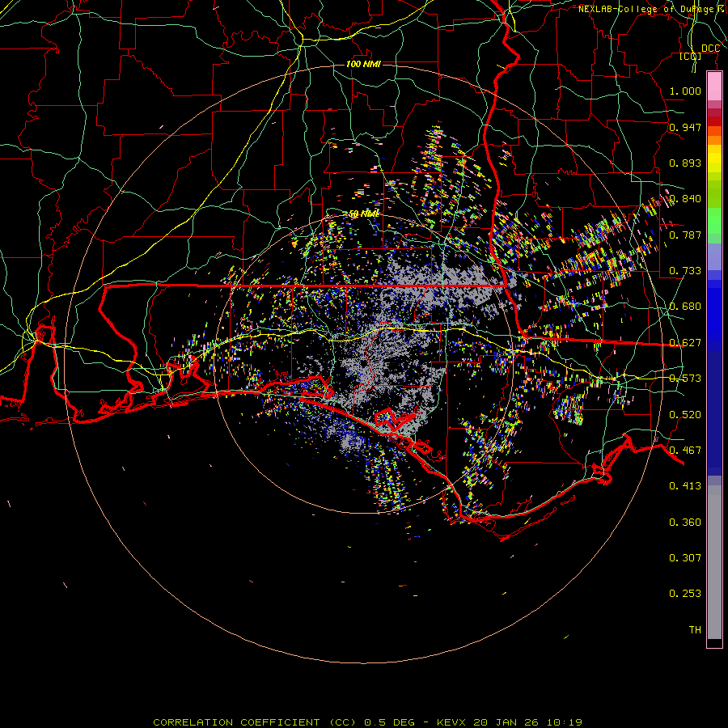This screenshot has height=728, width=728.
Task: Click the DCC product label
Action: pos(710,49)
